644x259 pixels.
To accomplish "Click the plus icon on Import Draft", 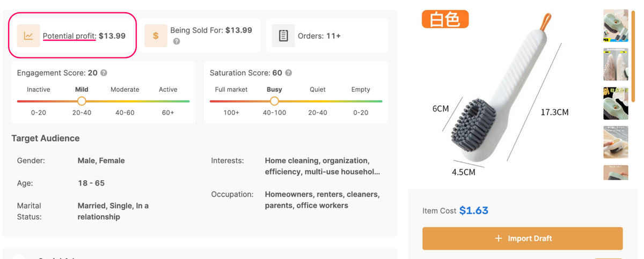I will tap(499, 238).
